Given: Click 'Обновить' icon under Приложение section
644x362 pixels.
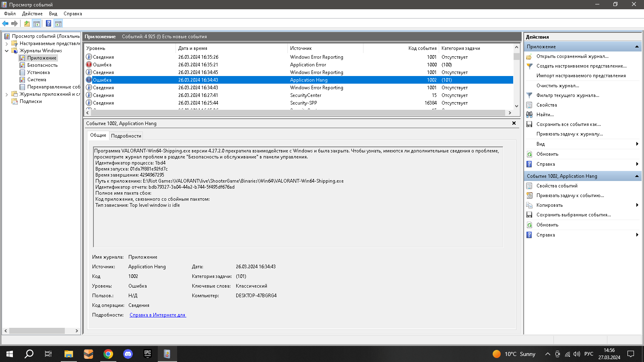Looking at the screenshot, I should (529, 154).
